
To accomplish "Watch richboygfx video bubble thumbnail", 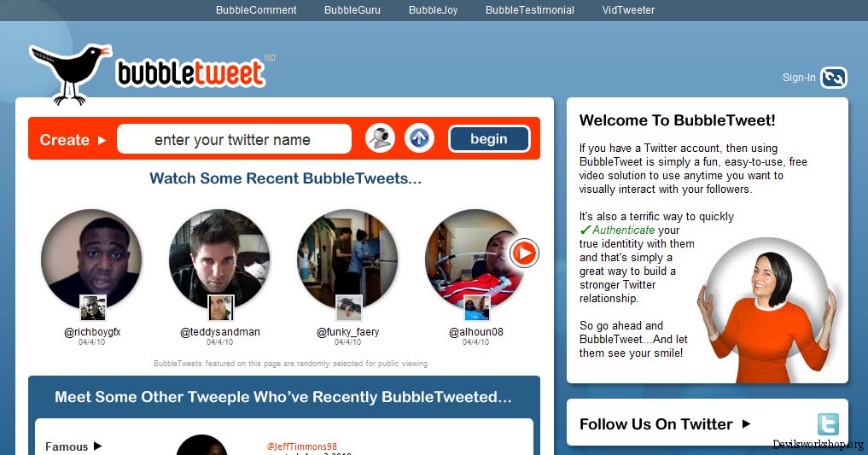I will [x=91, y=259].
